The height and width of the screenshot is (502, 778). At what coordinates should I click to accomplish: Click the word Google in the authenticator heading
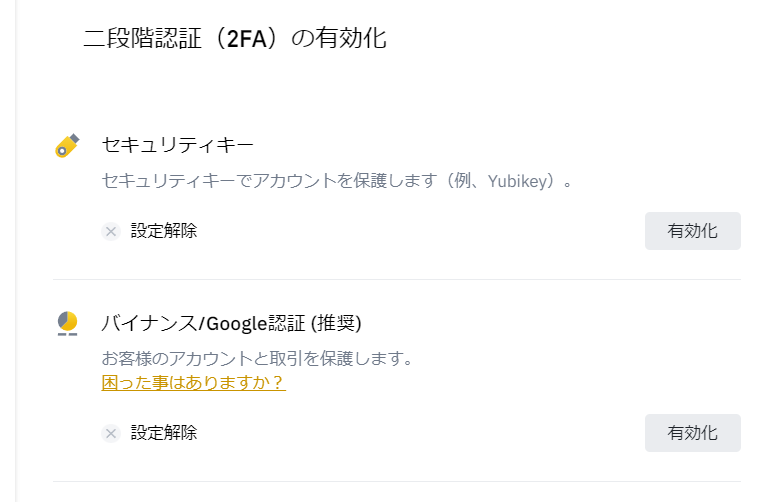pos(237,324)
